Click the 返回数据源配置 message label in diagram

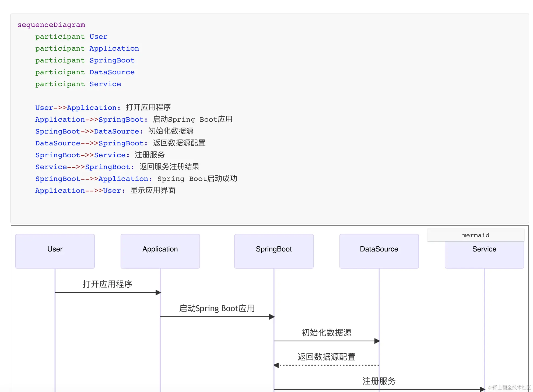(x=326, y=357)
